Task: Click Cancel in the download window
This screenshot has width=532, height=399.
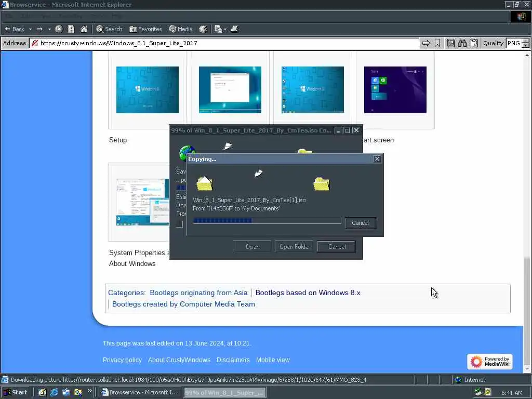Action: 337,247
